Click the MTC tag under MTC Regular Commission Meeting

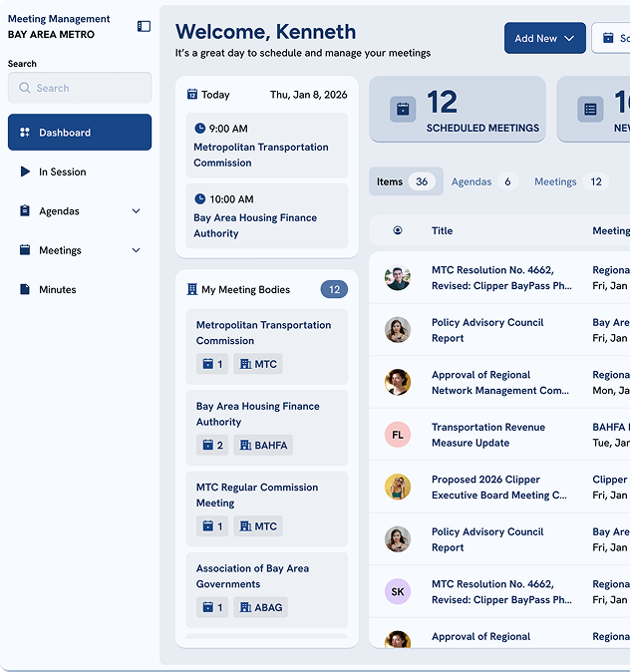[x=258, y=525]
